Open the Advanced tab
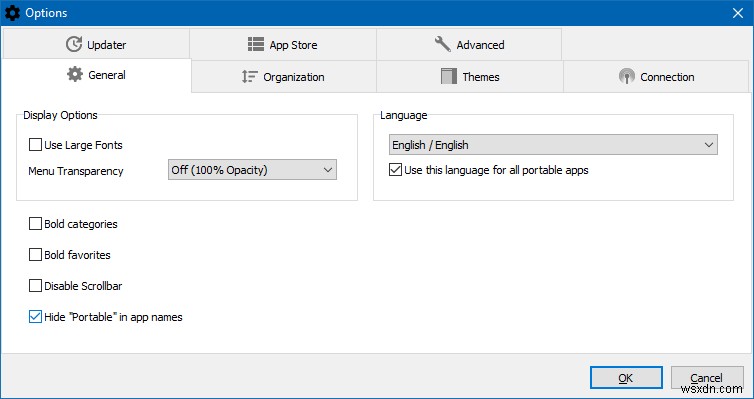The width and height of the screenshot is (754, 399). pyautogui.click(x=469, y=44)
